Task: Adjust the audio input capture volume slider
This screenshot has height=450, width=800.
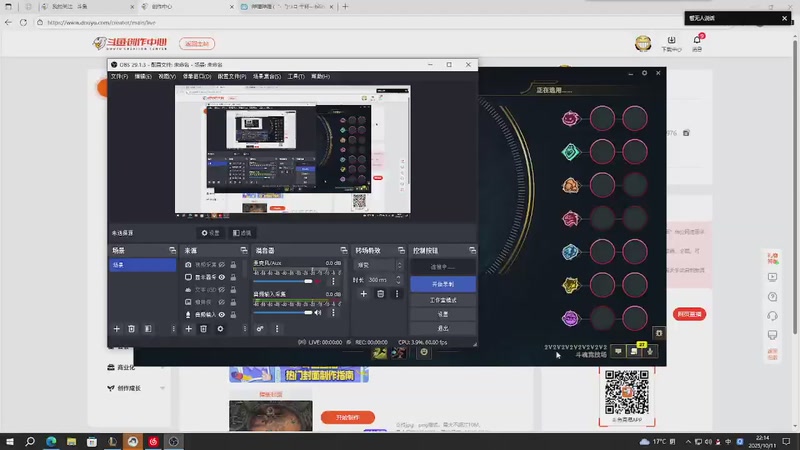Action: [x=283, y=312]
